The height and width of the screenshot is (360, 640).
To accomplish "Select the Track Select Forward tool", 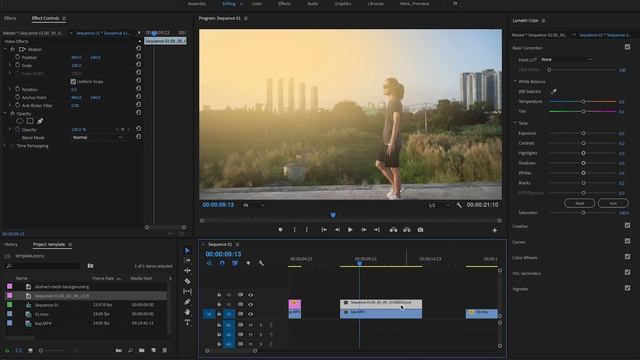I will [x=187, y=260].
